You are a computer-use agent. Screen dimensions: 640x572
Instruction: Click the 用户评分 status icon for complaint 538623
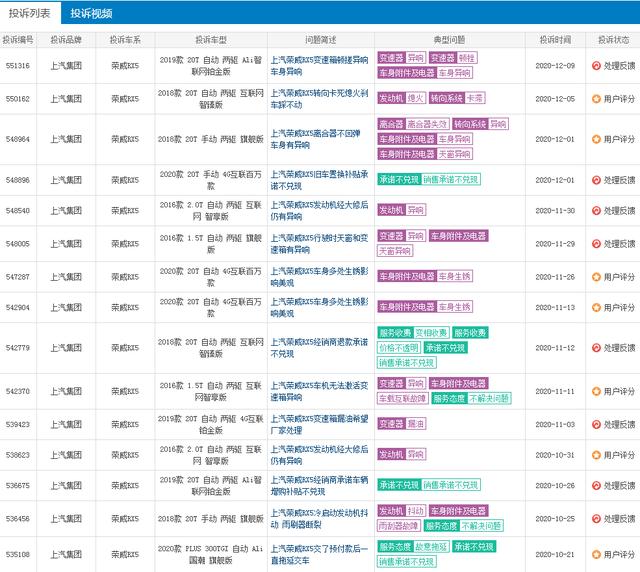point(596,455)
